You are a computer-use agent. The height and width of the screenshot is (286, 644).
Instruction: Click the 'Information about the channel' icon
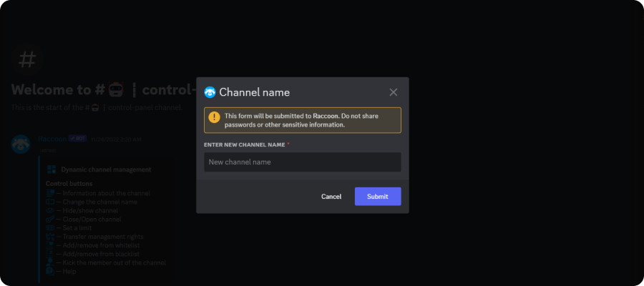pyautogui.click(x=50, y=193)
